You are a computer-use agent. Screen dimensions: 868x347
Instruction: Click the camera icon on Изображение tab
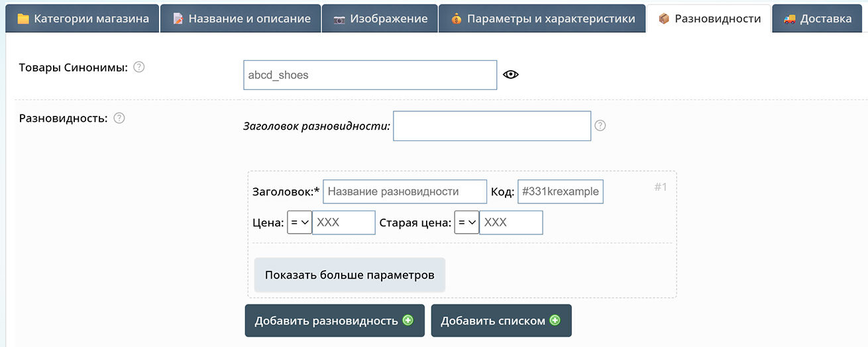pyautogui.click(x=339, y=19)
